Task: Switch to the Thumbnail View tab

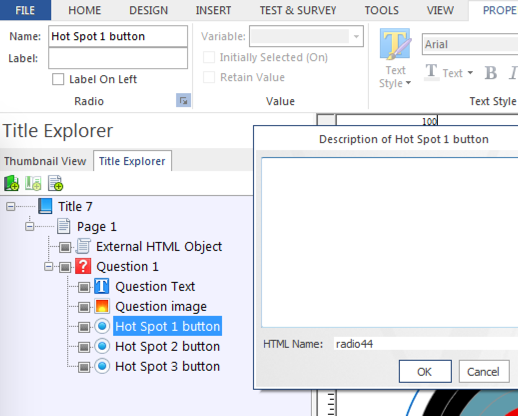Action: tap(45, 161)
